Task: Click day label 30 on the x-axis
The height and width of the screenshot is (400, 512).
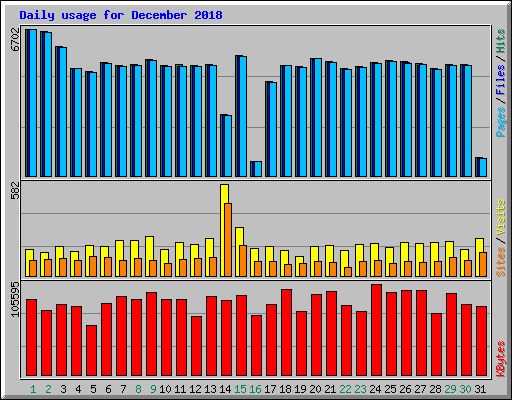Action: pyautogui.click(x=465, y=389)
